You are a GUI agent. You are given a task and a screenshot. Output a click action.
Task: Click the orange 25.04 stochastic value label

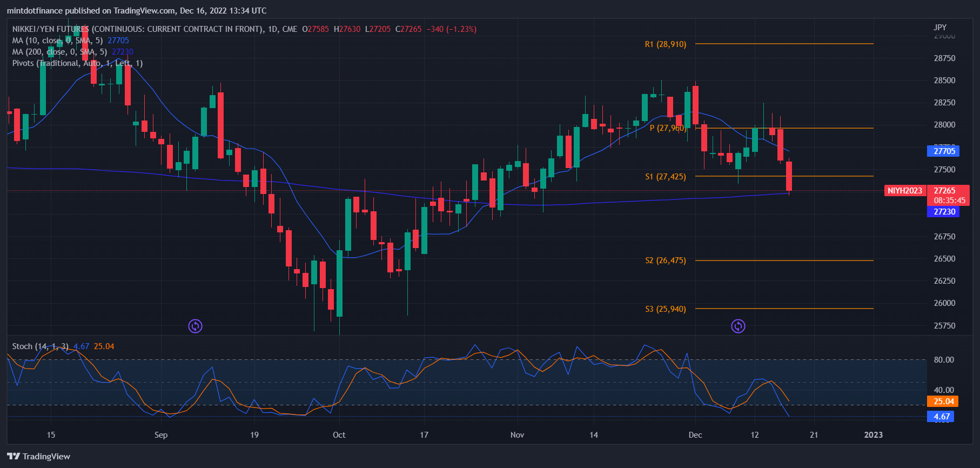[x=943, y=402]
